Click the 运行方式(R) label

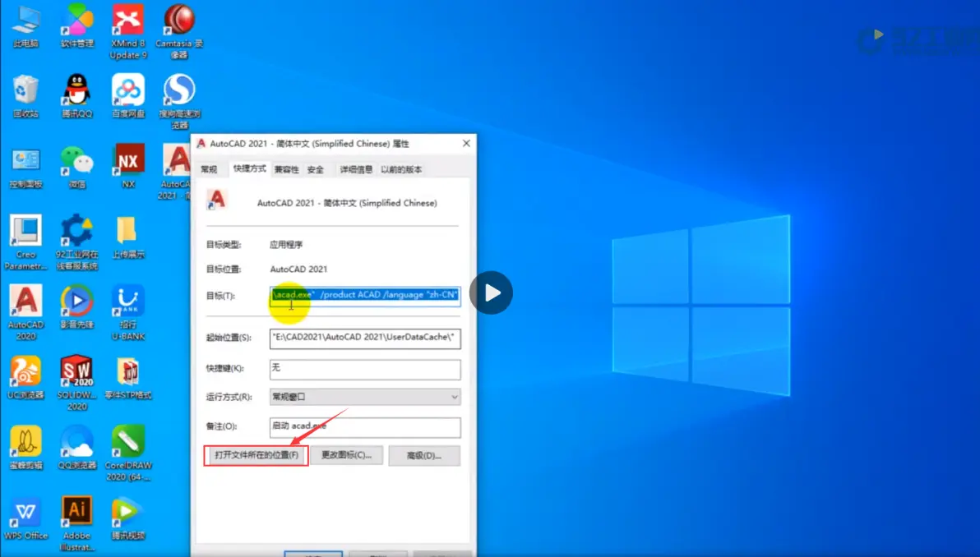229,397
